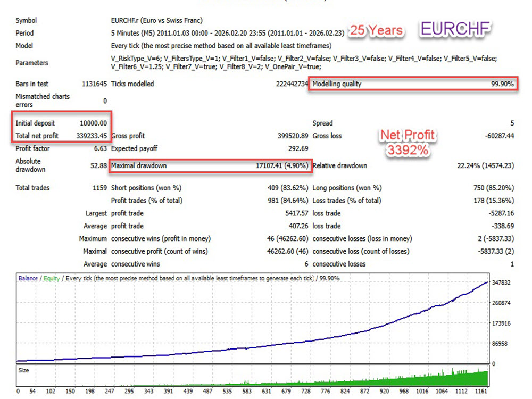Click the Equity legend label in chart
532x399 pixels.
52,278
